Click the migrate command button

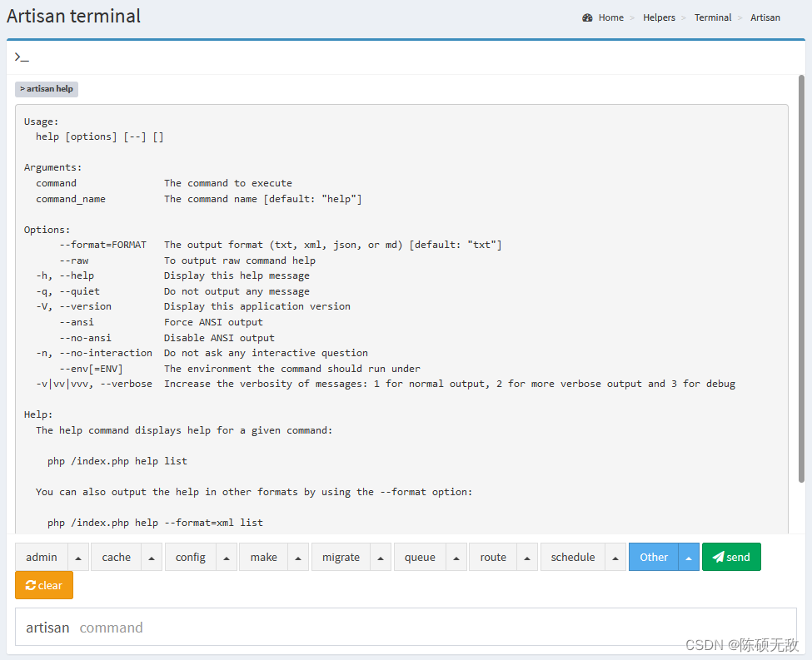341,557
